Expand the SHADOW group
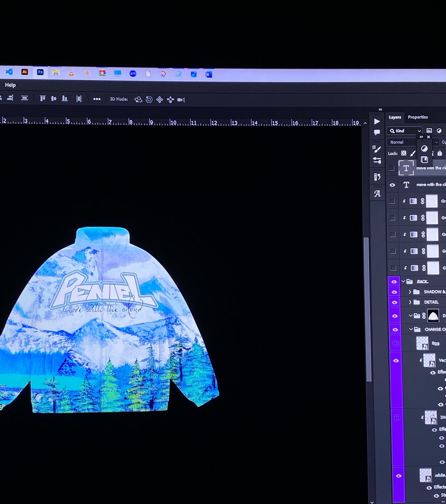Screen dimensions: 446x504 coord(409,291)
